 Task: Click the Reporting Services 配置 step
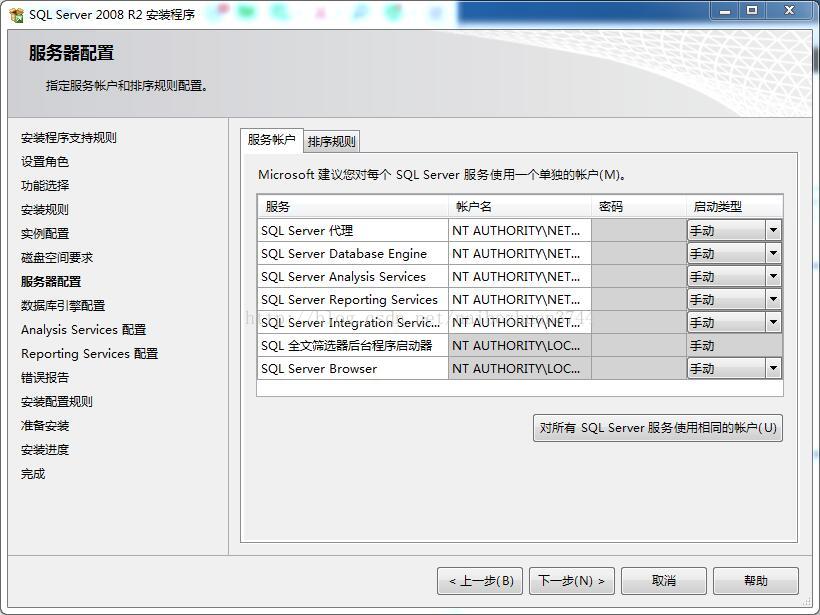tap(89, 354)
